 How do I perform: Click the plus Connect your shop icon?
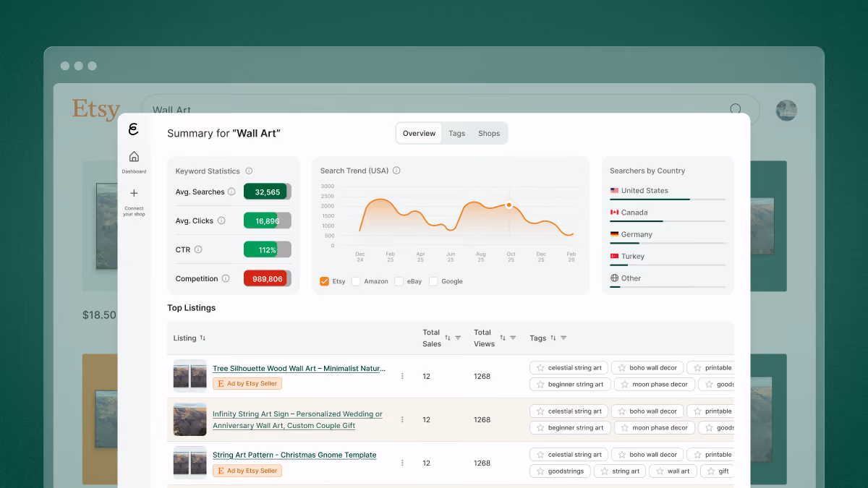[134, 193]
